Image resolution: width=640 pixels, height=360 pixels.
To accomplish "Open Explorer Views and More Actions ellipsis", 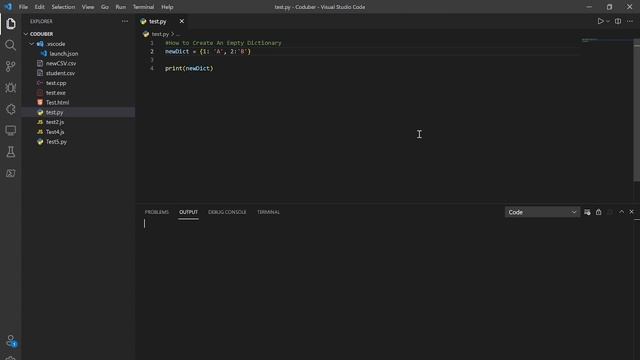I will (x=125, y=21).
